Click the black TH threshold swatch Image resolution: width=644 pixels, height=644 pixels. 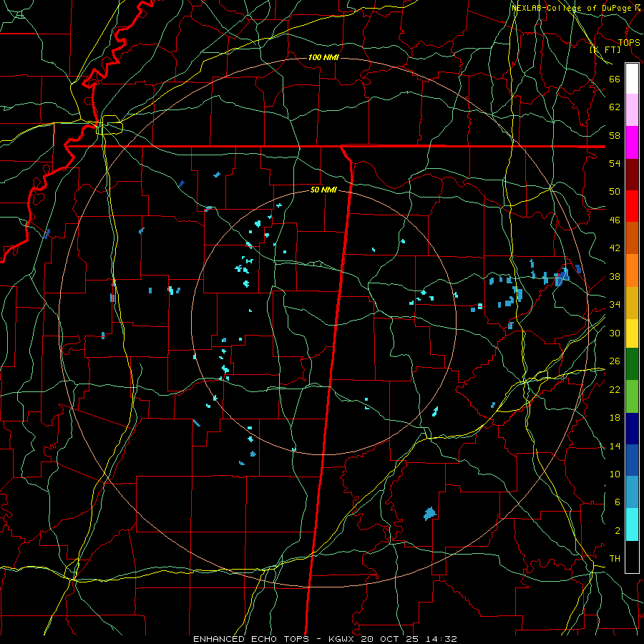632,557
